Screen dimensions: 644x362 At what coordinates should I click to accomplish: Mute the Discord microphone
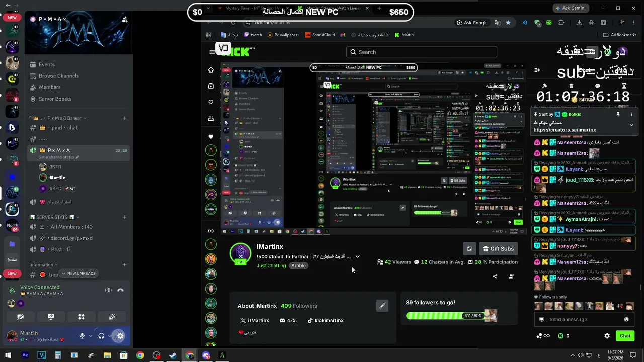(x=82, y=336)
